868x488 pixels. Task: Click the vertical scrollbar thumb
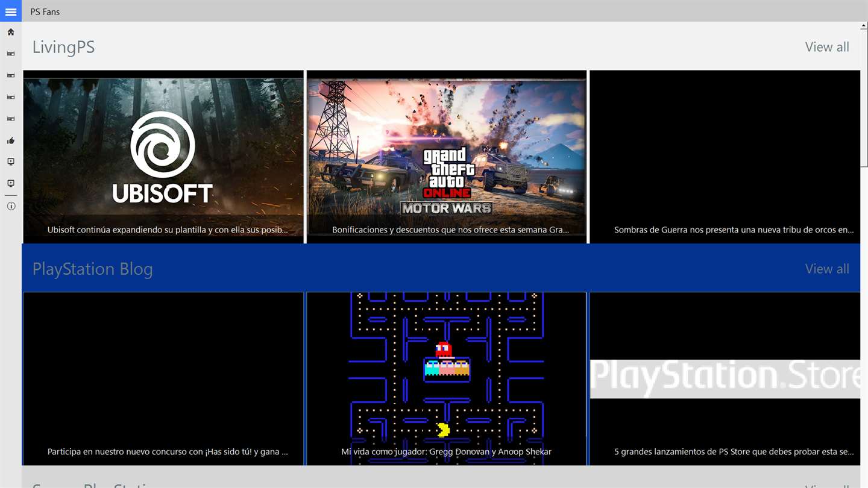pyautogui.click(x=864, y=99)
